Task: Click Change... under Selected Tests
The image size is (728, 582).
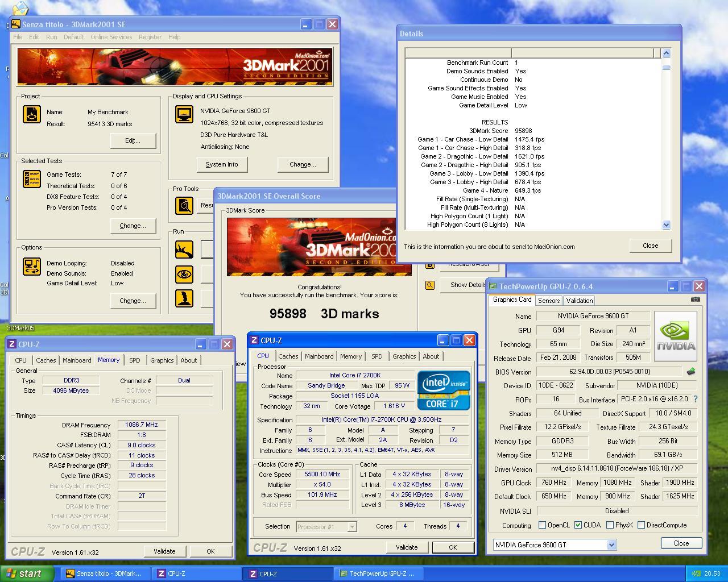Action: coord(133,226)
